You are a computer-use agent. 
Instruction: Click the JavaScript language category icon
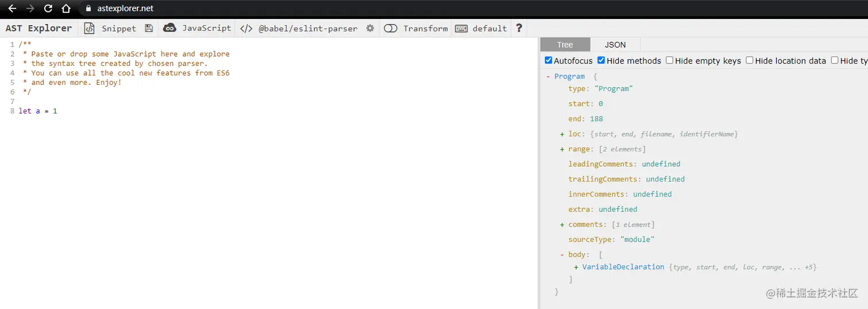(169, 28)
